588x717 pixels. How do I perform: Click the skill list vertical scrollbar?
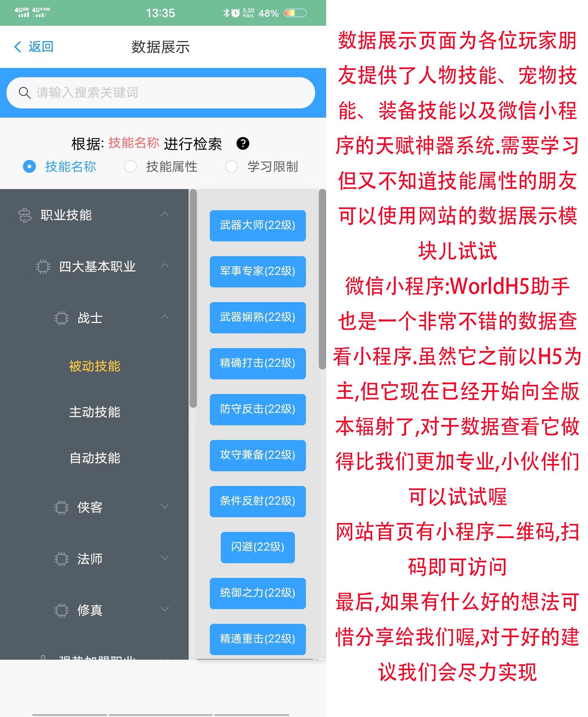[x=322, y=279]
